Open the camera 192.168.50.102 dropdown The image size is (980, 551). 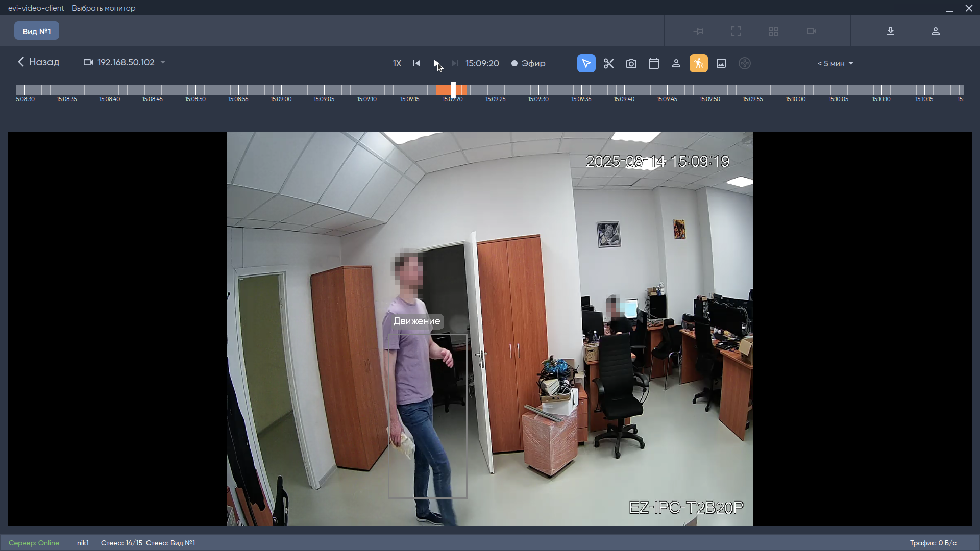[125, 62]
